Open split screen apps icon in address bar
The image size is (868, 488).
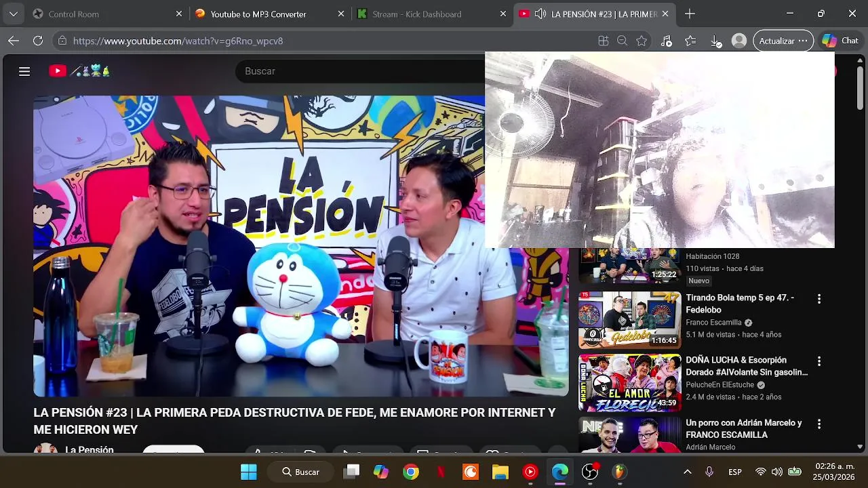(604, 41)
